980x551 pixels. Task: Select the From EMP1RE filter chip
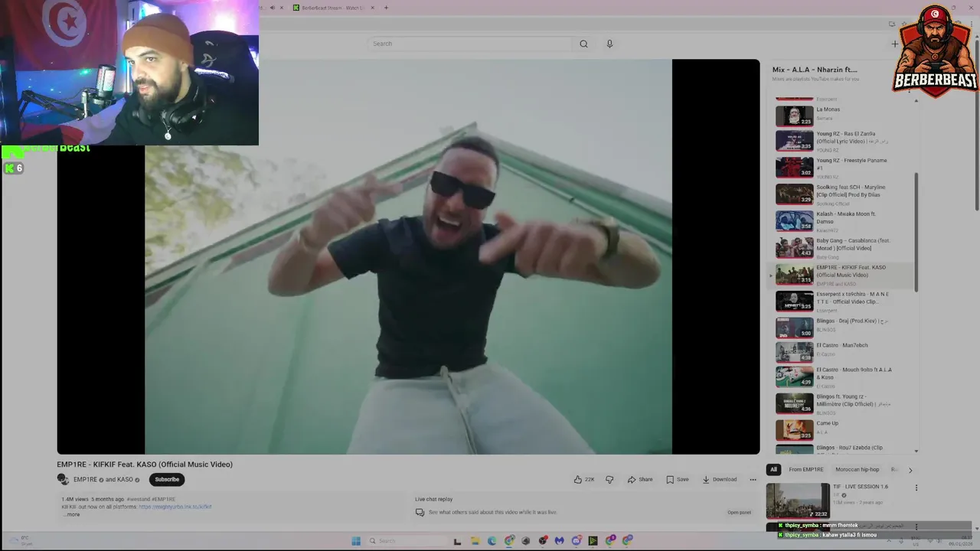pos(806,470)
